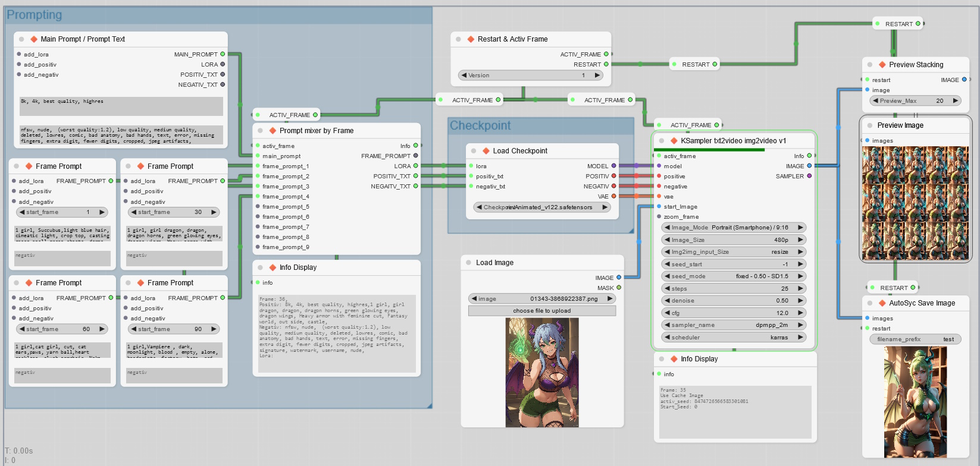Click the orange diamond icon on KSampler txt2video node
Viewport: 980px width, 466px height.
pos(674,141)
